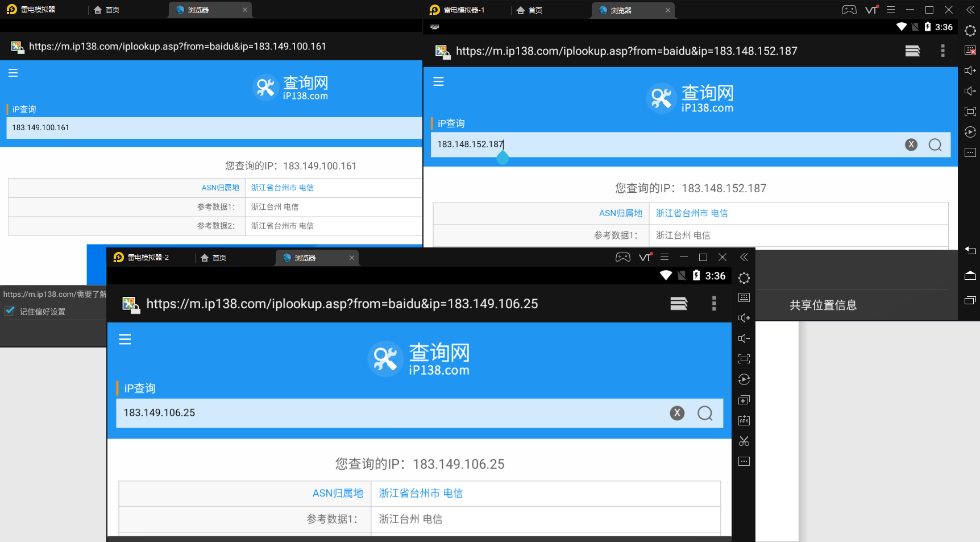Switch to 首页 tab in 雷电模拟器-2
980x542 pixels.
[214, 258]
